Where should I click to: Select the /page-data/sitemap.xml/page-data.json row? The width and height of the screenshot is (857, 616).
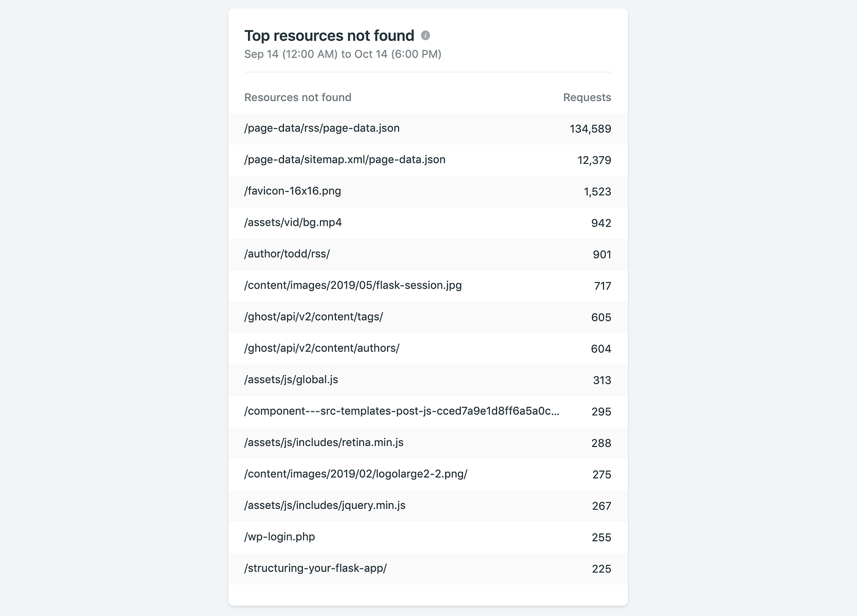click(345, 160)
